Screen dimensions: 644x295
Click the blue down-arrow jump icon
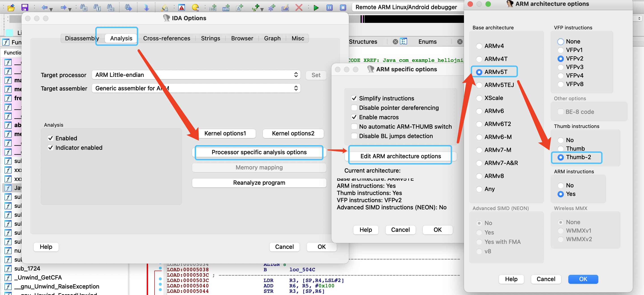click(x=146, y=7)
